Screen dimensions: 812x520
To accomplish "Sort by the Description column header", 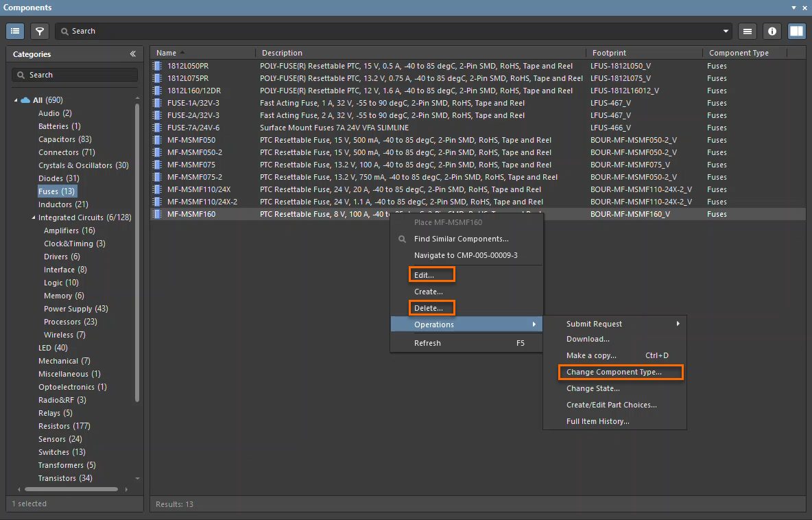I will click(421, 53).
